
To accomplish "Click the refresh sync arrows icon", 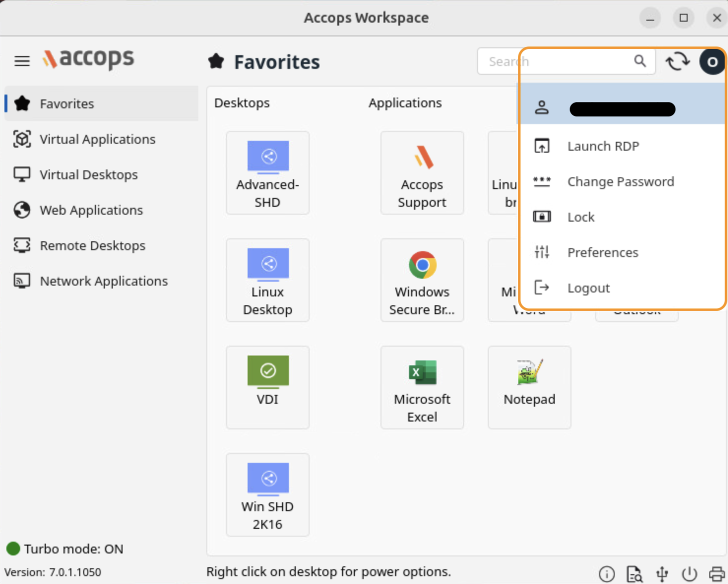I will click(677, 62).
